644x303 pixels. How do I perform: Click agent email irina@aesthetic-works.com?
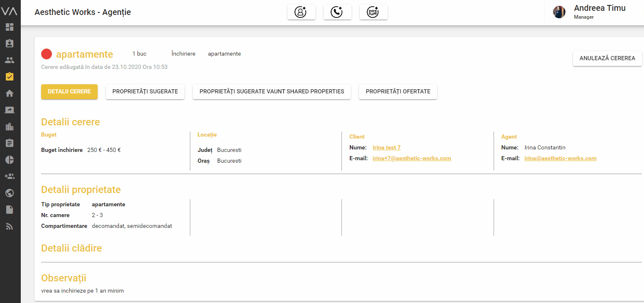[x=560, y=158]
